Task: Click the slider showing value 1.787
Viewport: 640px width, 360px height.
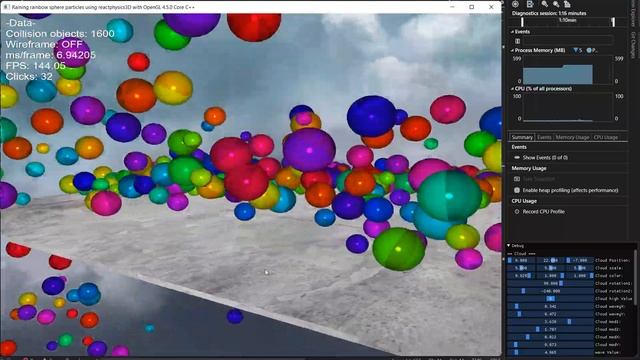Action: coord(550,329)
